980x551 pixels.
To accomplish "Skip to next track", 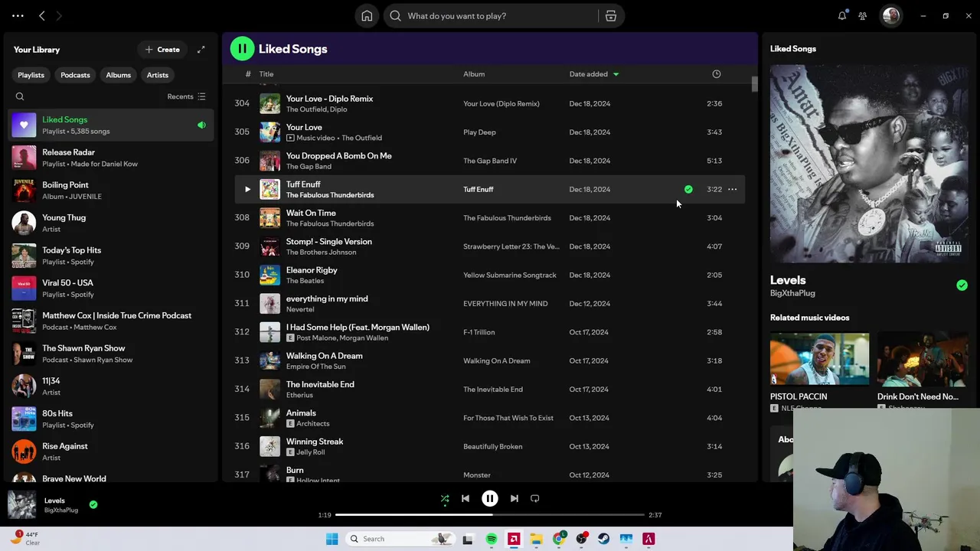I will [x=514, y=498].
